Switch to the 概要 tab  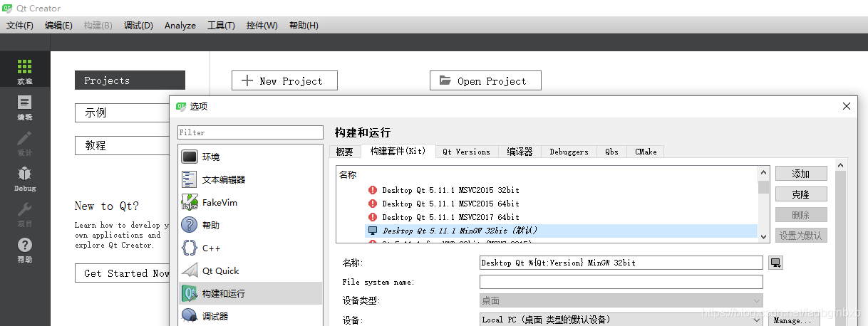345,152
